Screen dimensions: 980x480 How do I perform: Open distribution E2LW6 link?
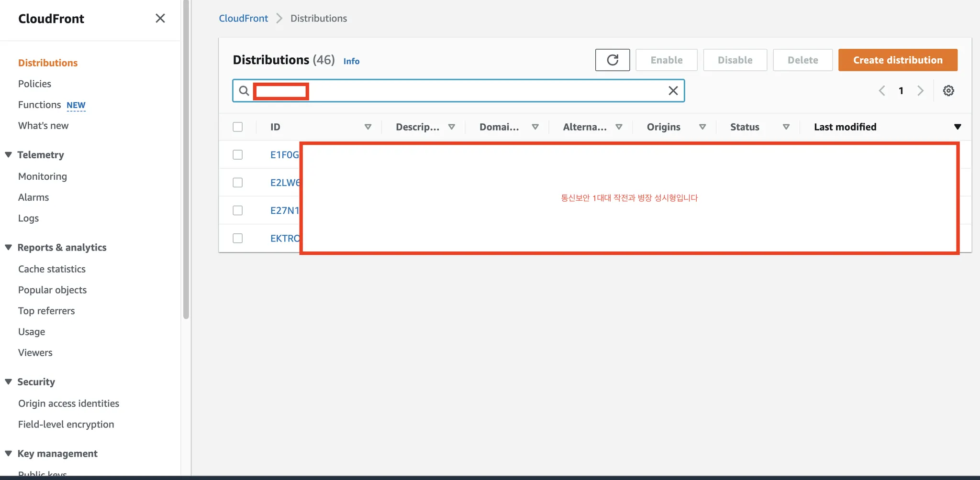(x=285, y=182)
